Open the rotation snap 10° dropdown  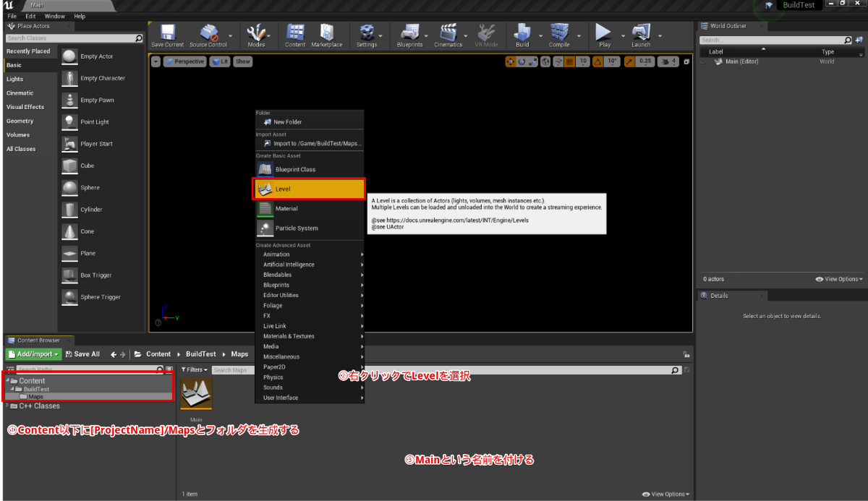click(612, 61)
